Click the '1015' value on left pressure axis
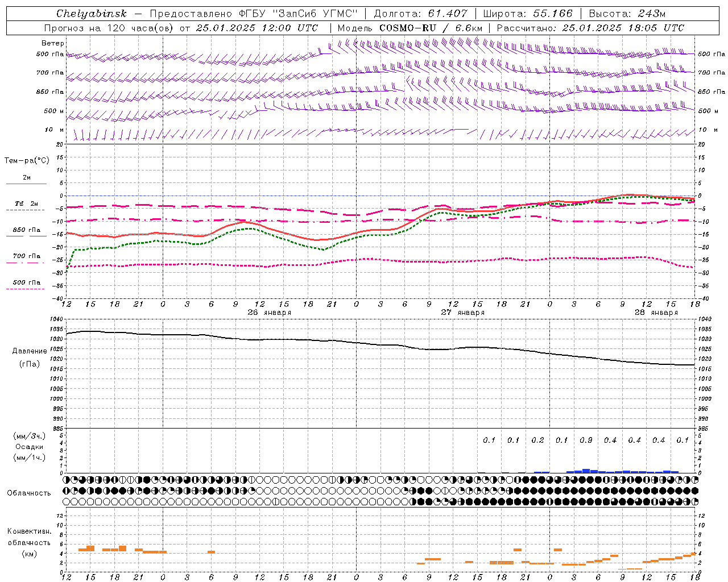728x582 pixels. click(55, 369)
